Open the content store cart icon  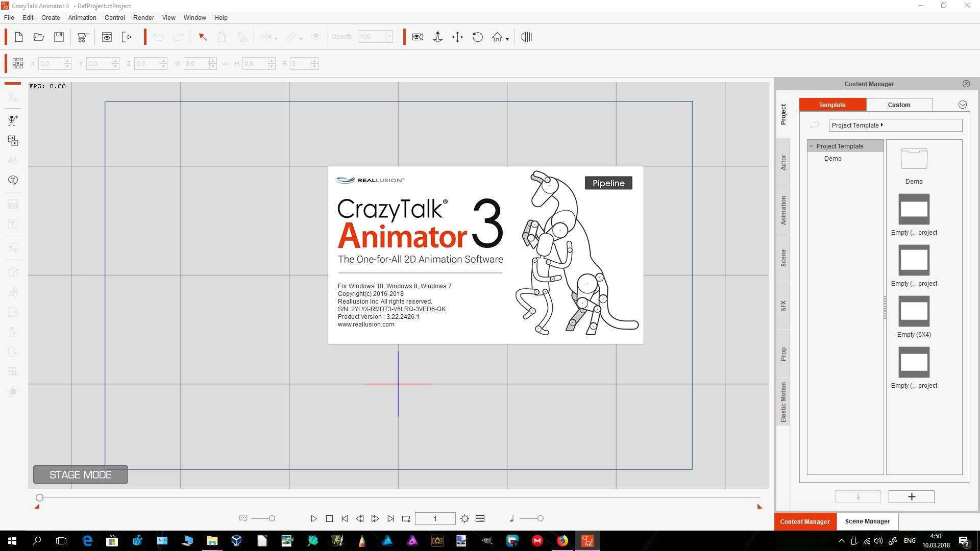click(x=83, y=37)
